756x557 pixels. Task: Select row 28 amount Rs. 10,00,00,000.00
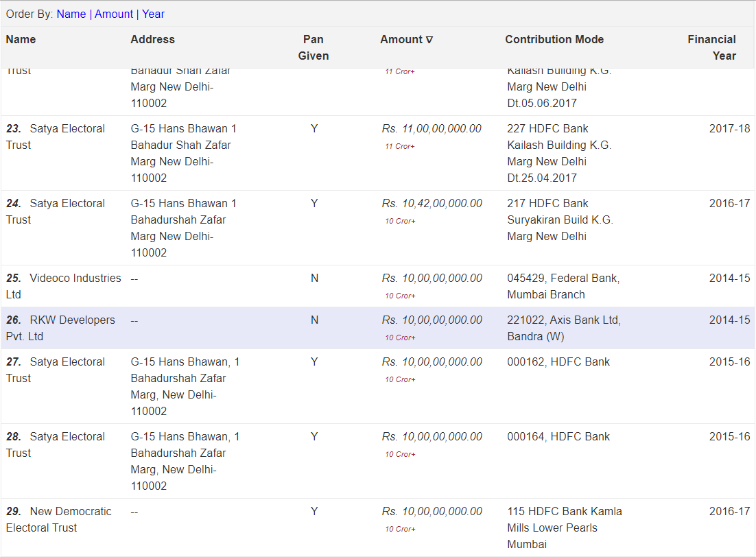pos(432,437)
